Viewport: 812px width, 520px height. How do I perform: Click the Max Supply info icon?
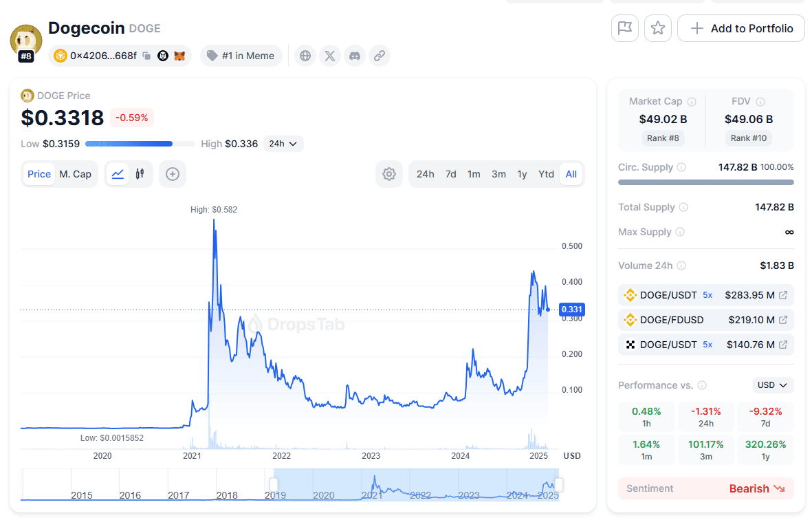click(x=680, y=232)
